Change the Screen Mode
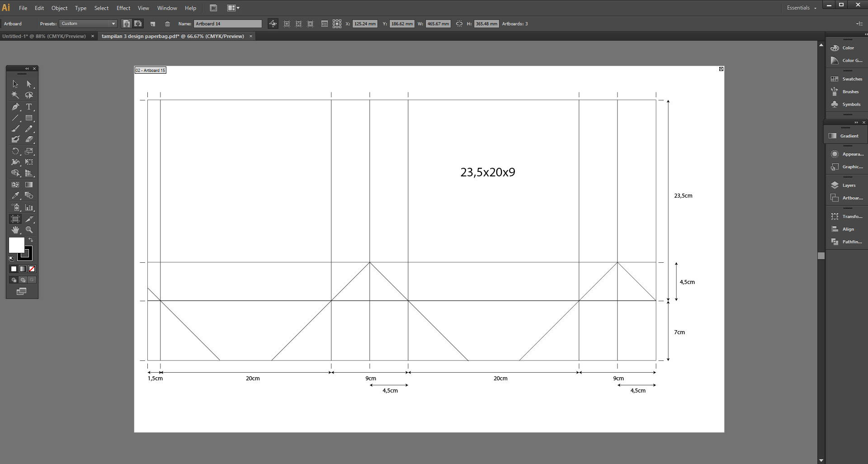This screenshot has height=464, width=868. (x=21, y=292)
